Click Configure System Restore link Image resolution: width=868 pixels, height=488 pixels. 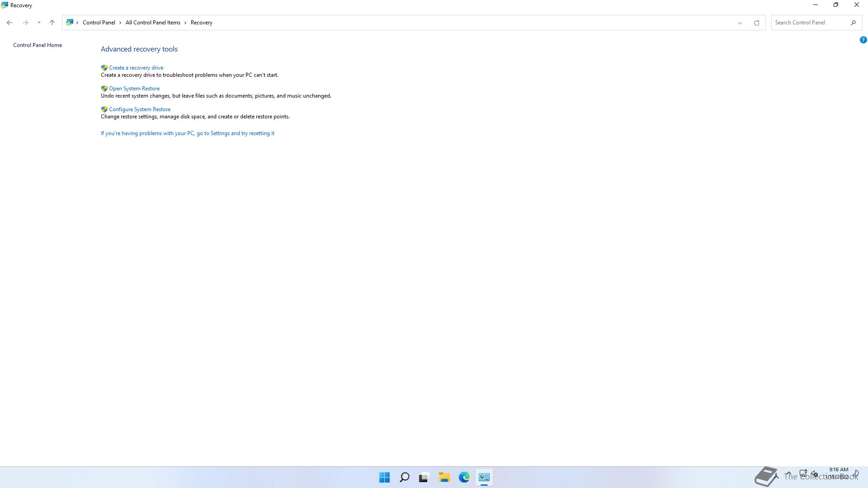[x=140, y=109]
